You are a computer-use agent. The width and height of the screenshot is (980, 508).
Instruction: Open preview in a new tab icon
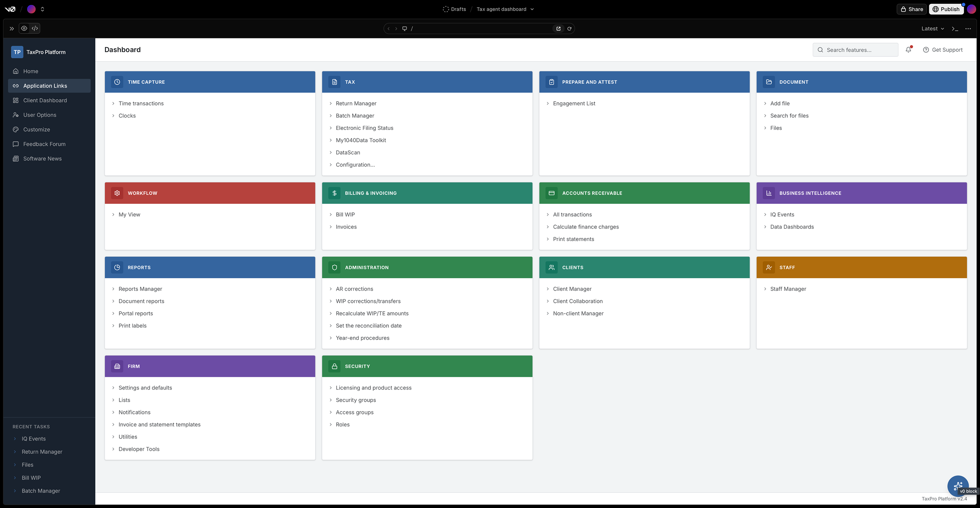pos(559,29)
